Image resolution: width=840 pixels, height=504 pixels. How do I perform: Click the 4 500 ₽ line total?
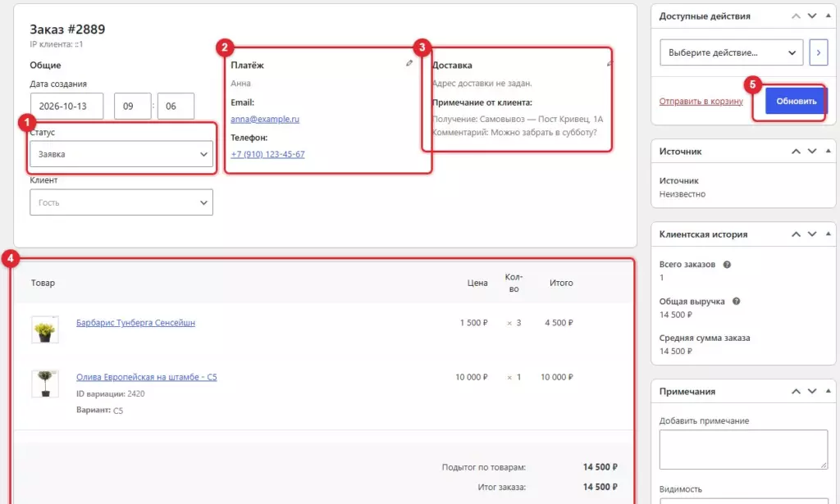(559, 323)
